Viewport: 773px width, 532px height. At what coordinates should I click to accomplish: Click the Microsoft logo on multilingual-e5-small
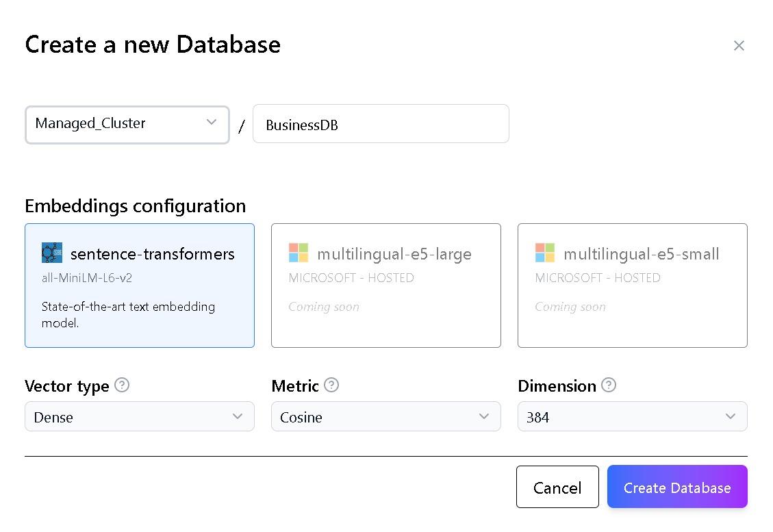coord(545,253)
